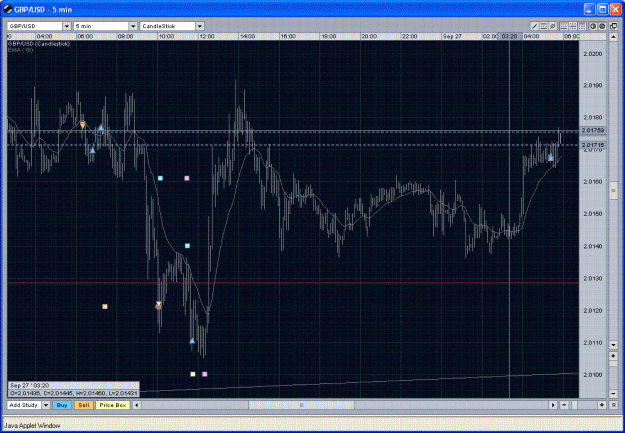
Task: Click the blue Buy button
Action: (62, 405)
